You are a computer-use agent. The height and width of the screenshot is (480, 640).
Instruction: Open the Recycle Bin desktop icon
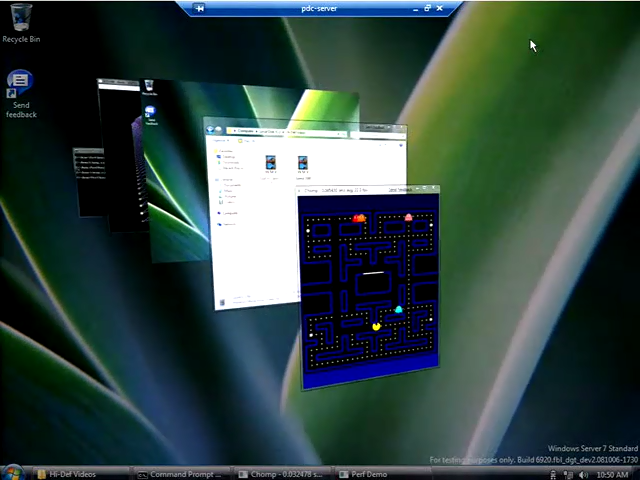click(x=21, y=22)
